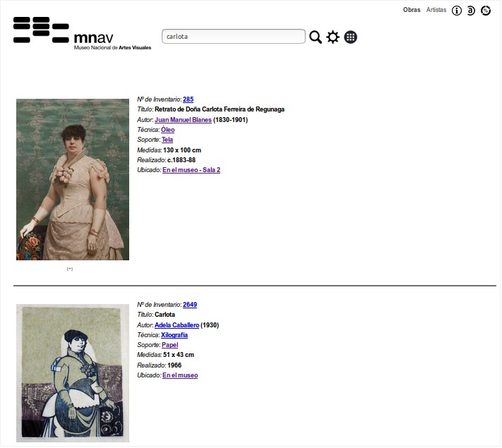Screen dimensions: 502x448
Task: Select dimensions text 130 x 100 cm
Action: click(x=182, y=150)
